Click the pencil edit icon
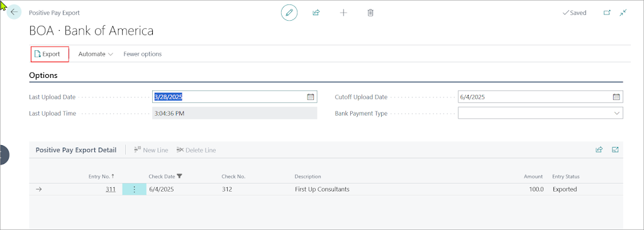This screenshot has height=230, width=644. click(289, 13)
